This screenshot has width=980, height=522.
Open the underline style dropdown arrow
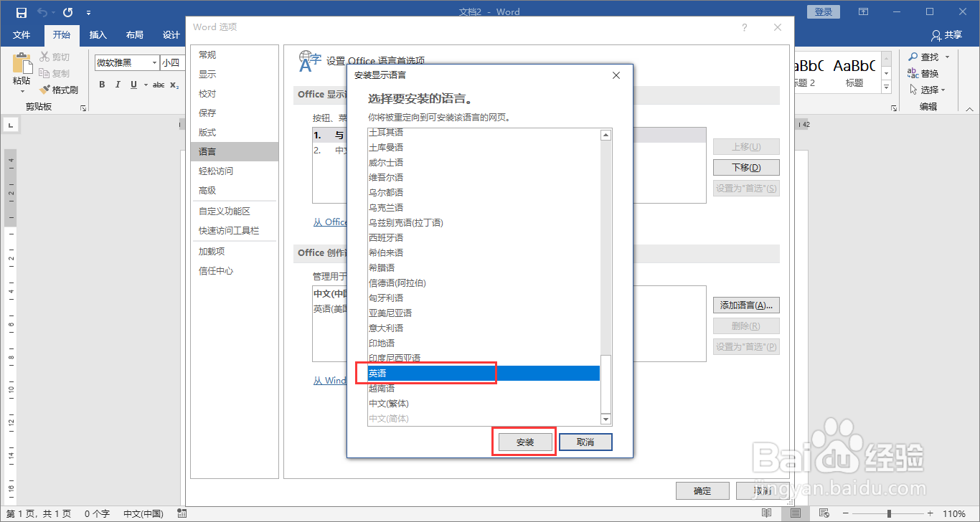[146, 85]
